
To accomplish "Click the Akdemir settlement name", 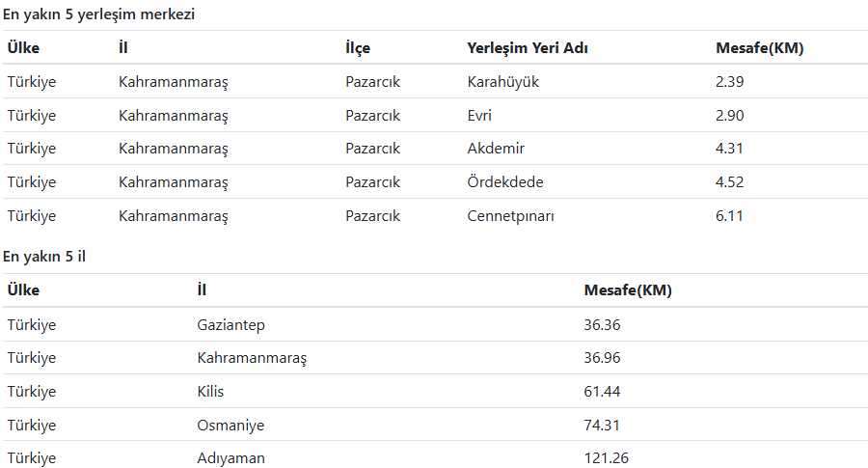I will (496, 149).
